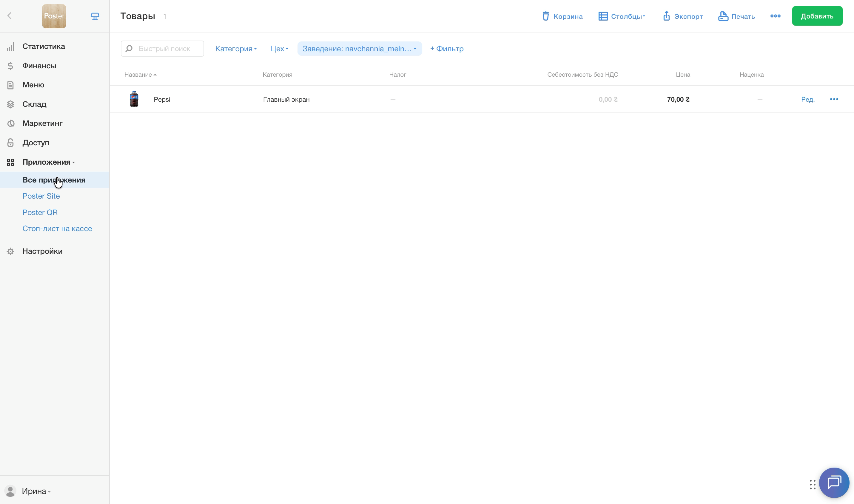Open the Цех filter dropdown
Screen dimensions: 854x504
[x=279, y=49]
